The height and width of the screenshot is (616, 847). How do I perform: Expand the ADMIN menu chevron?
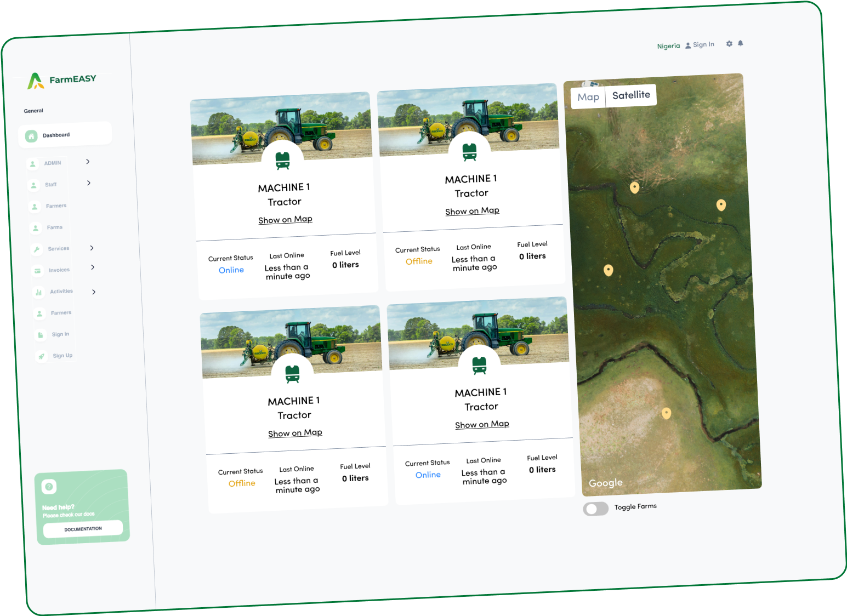(88, 162)
